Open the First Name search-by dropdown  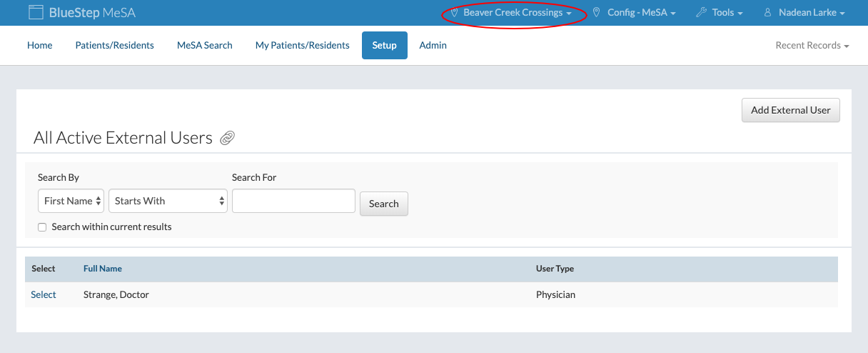(x=71, y=202)
